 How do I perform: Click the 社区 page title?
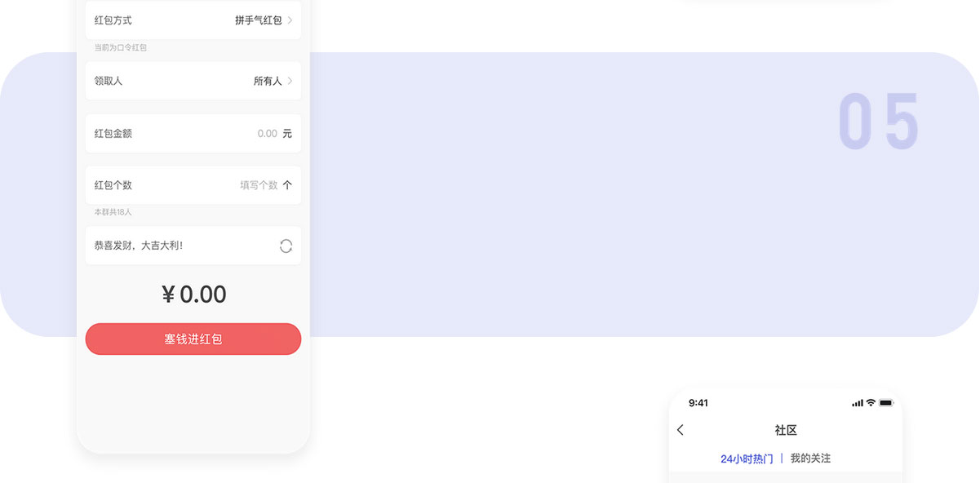[x=786, y=430]
